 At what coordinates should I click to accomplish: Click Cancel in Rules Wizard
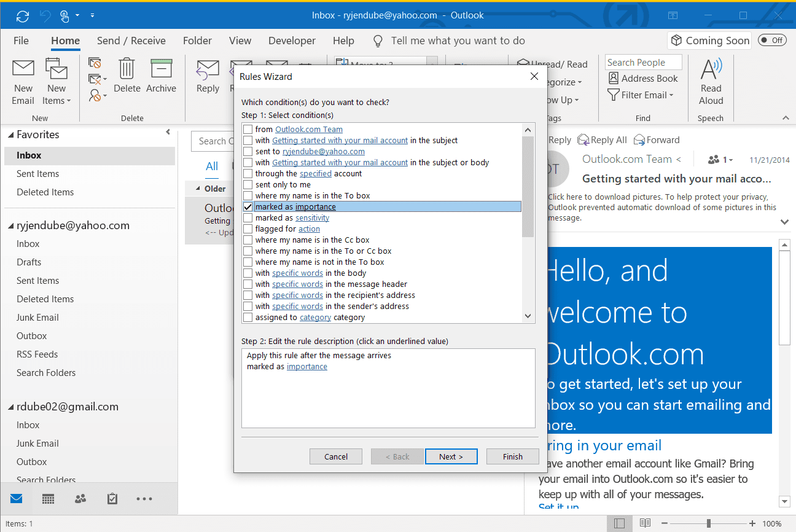tap(336, 456)
